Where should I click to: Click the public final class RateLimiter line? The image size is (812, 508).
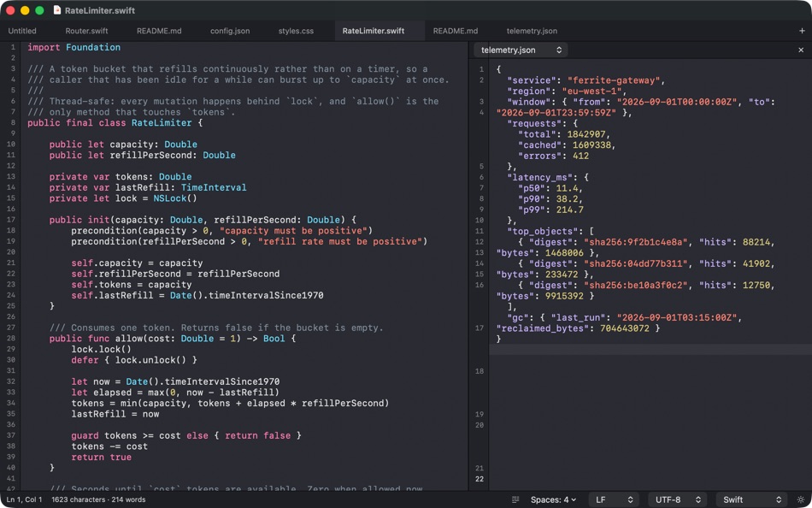coord(115,123)
